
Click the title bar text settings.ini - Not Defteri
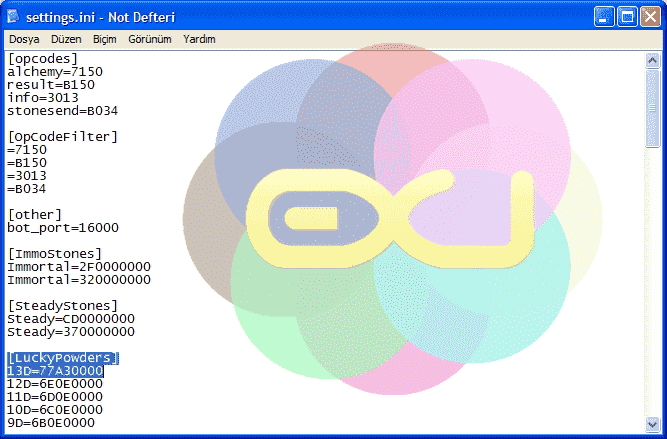100,17
